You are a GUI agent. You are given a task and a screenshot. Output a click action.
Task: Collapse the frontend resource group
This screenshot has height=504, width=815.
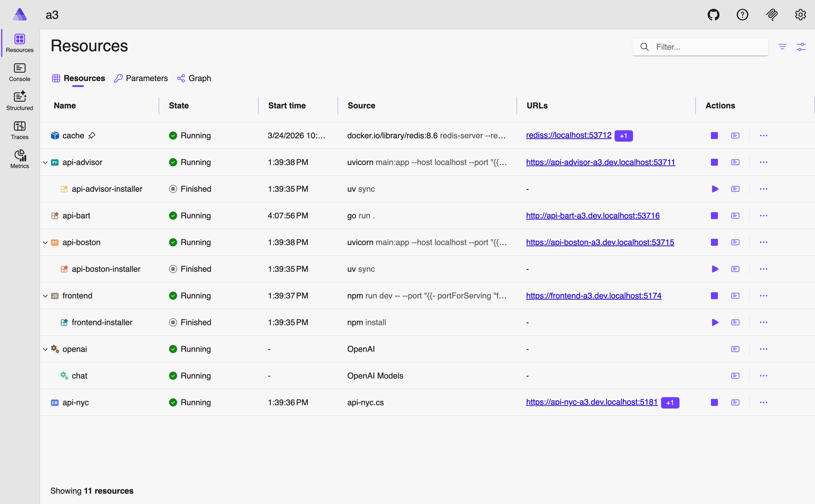click(x=45, y=295)
